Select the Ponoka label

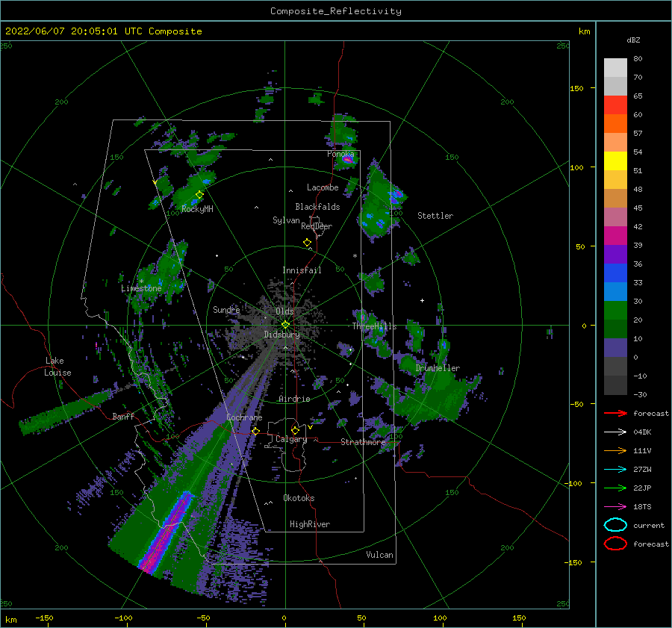tap(340, 154)
